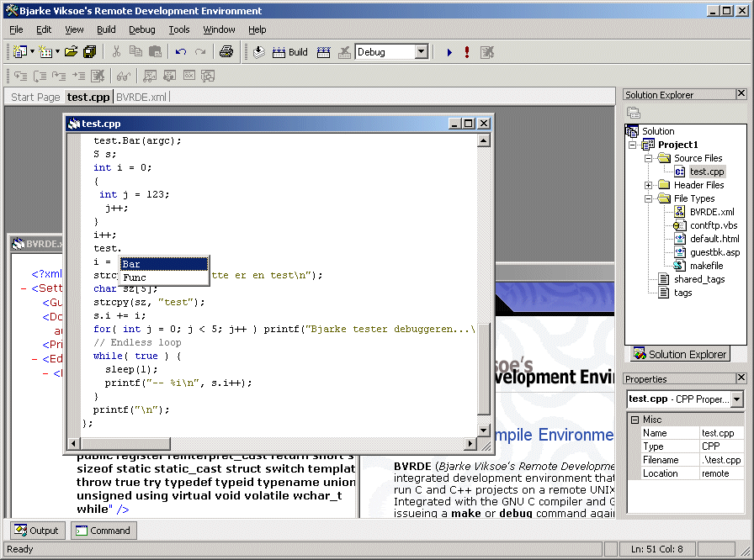The width and height of the screenshot is (754, 560).
Task: Switch to the Start Page tab
Action: (x=35, y=97)
